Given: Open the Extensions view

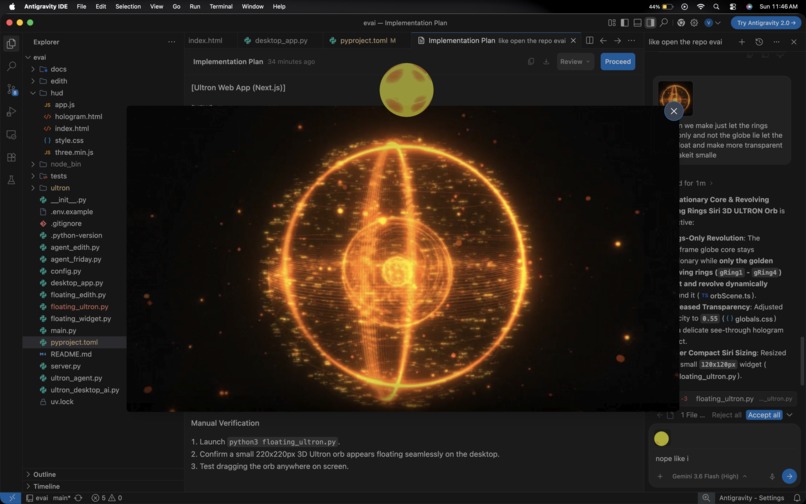Looking at the screenshot, I should click(x=11, y=157).
